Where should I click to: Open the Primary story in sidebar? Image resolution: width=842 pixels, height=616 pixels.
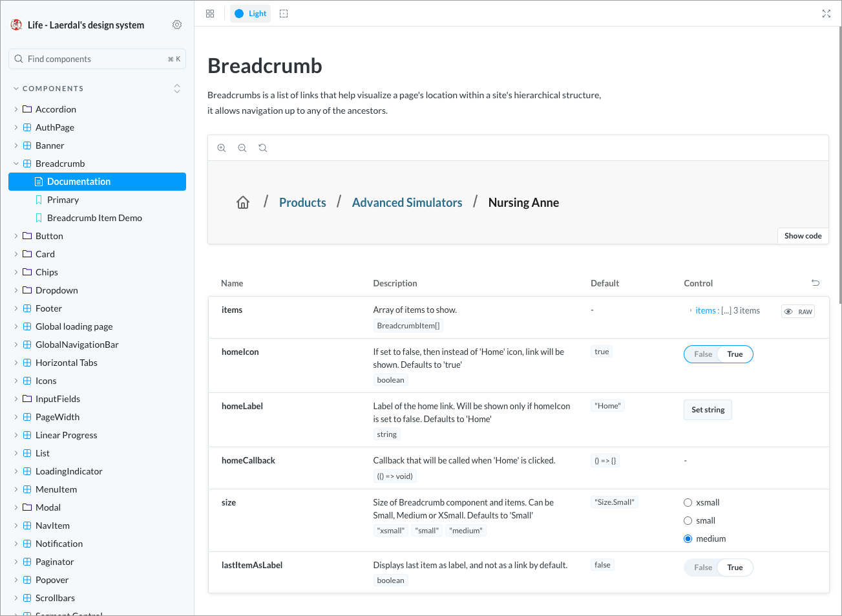[63, 200]
